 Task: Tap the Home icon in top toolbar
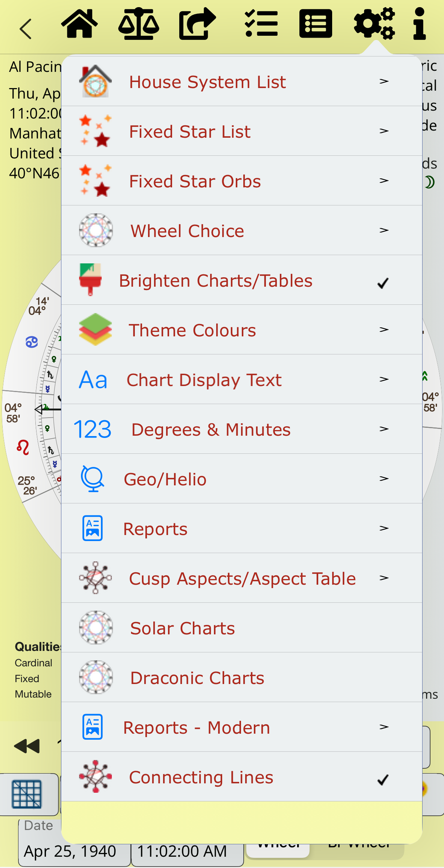[x=79, y=24]
